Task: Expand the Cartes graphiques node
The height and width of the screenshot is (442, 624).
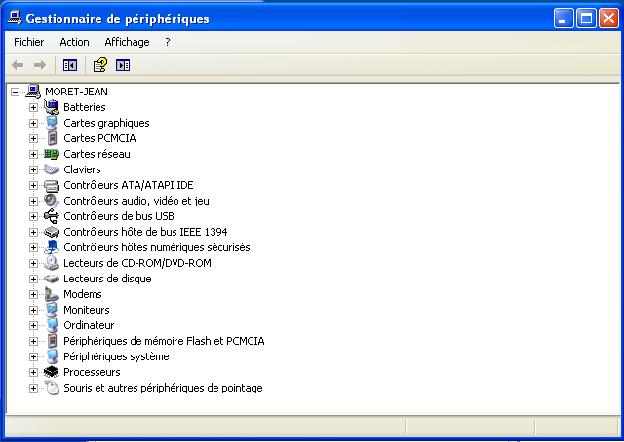Action: (33, 123)
